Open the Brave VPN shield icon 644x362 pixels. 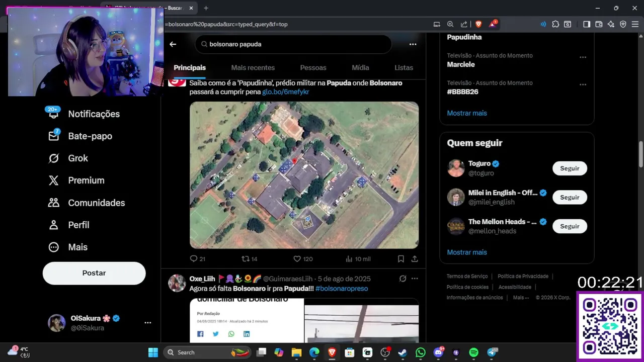[623, 24]
